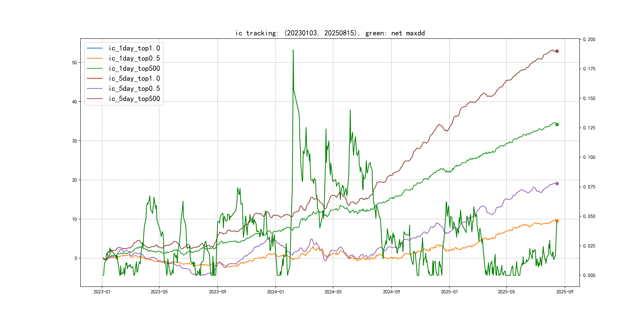Click the brown endpoint dot of ic_5day_top500

[557, 51]
